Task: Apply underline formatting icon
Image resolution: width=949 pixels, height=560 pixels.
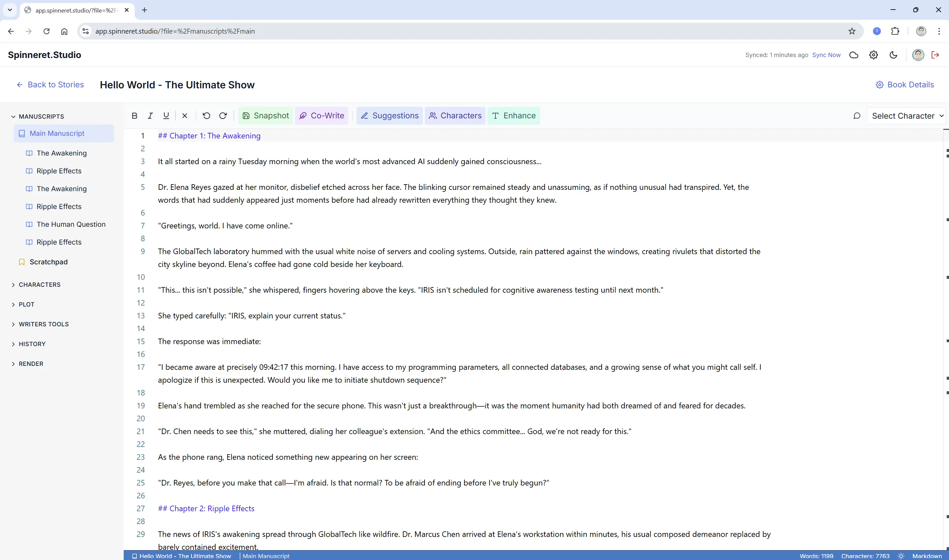Action: click(166, 116)
